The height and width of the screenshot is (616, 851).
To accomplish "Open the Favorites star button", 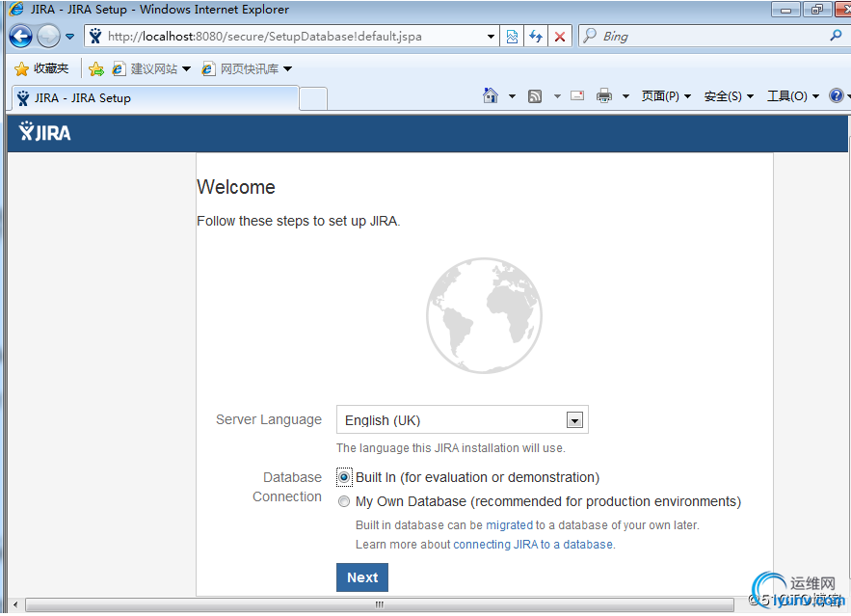I will pos(41,68).
